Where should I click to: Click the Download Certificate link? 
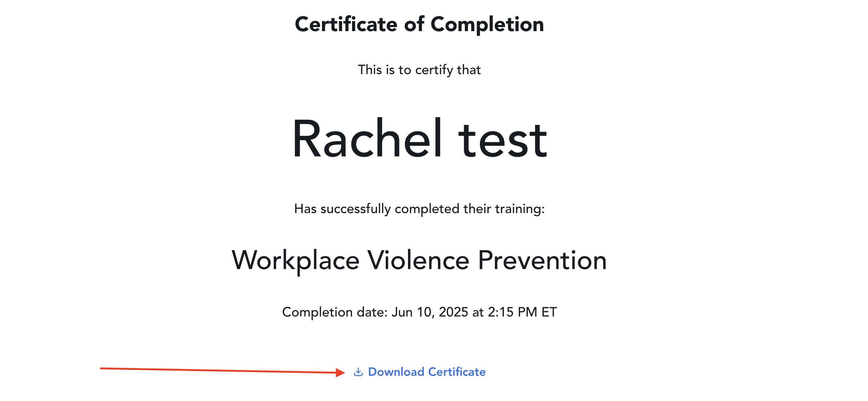click(x=427, y=372)
